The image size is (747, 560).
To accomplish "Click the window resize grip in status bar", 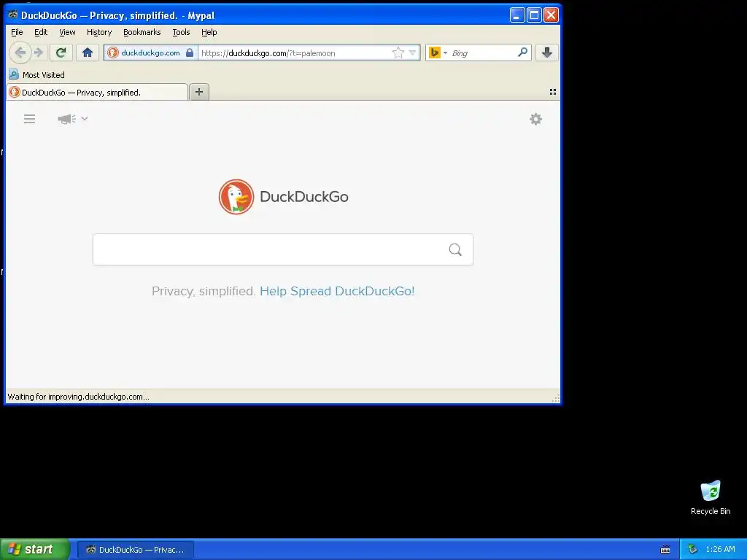I will click(x=555, y=399).
